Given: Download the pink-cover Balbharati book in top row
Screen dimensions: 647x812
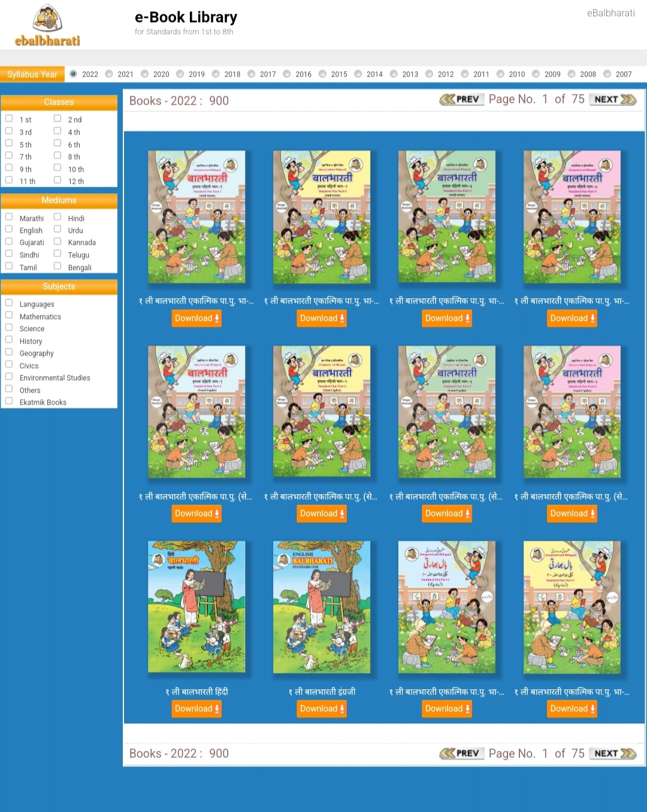Looking at the screenshot, I should click(572, 319).
